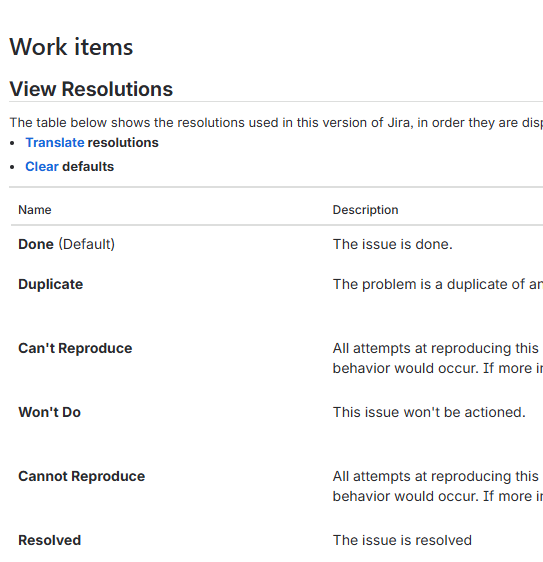Click the Cannot Reproduce row's description text
The image size is (543, 562).
(x=438, y=486)
